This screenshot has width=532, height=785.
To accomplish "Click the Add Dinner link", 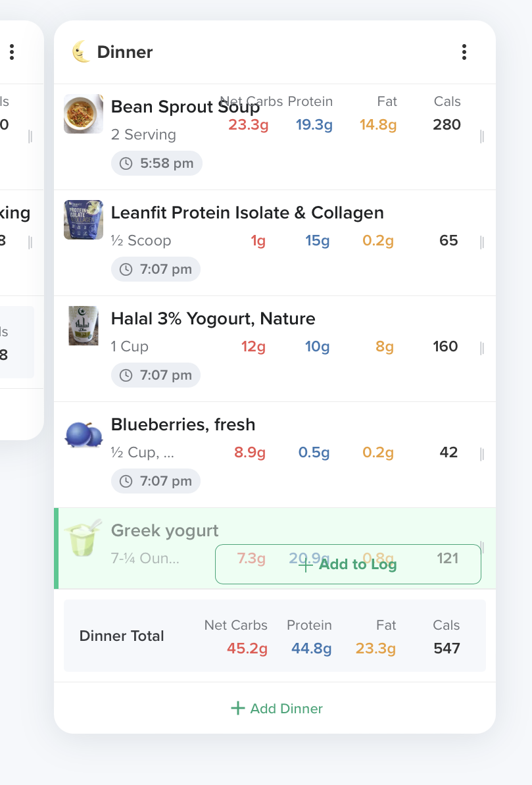I will click(277, 709).
